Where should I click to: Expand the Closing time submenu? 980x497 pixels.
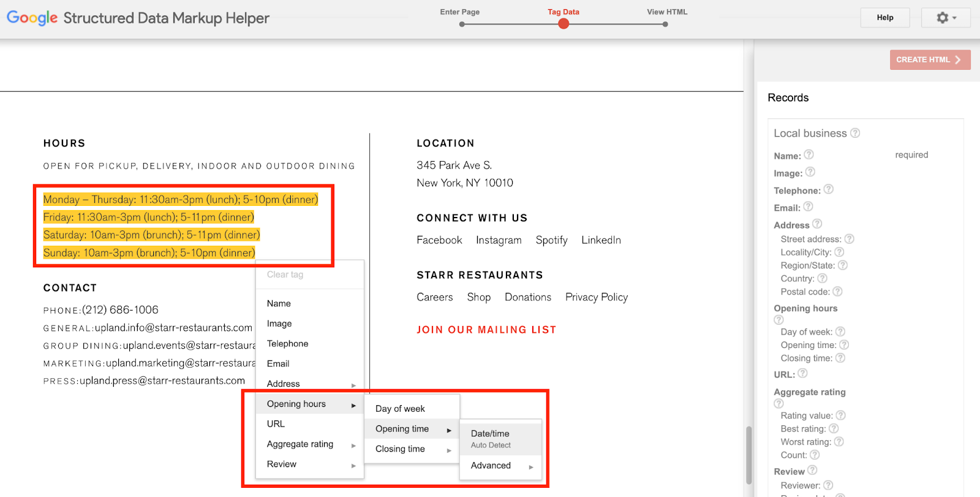click(412, 449)
